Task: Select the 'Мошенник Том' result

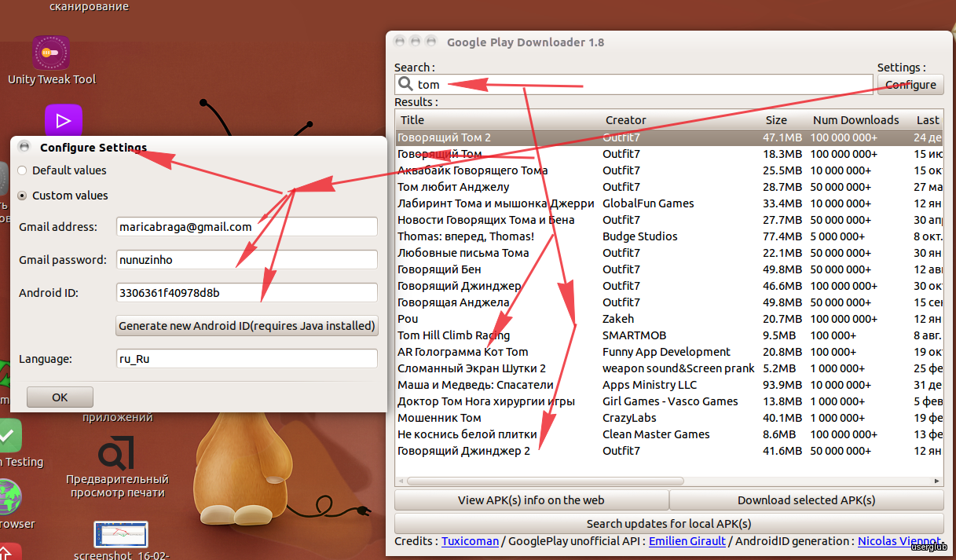Action: click(669, 418)
